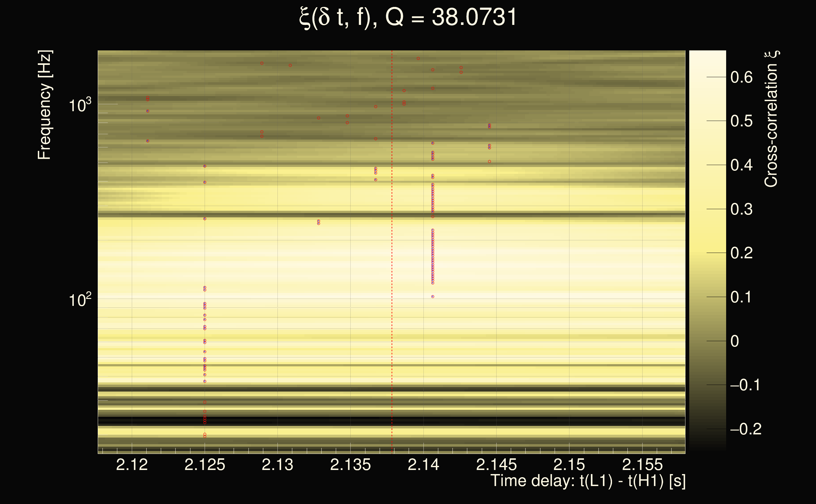Click the 2.125 x-axis tick label
This screenshot has width=816, height=504.
pos(205,465)
